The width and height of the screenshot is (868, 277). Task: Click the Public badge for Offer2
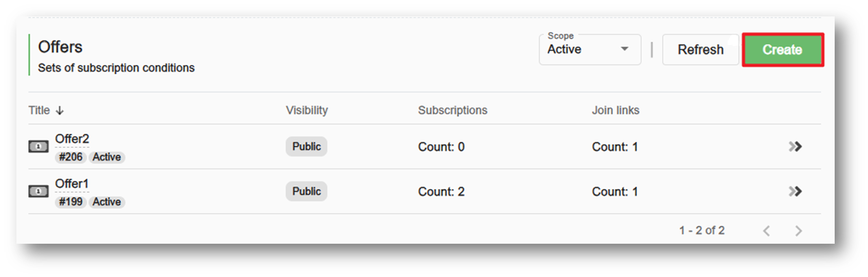click(306, 146)
